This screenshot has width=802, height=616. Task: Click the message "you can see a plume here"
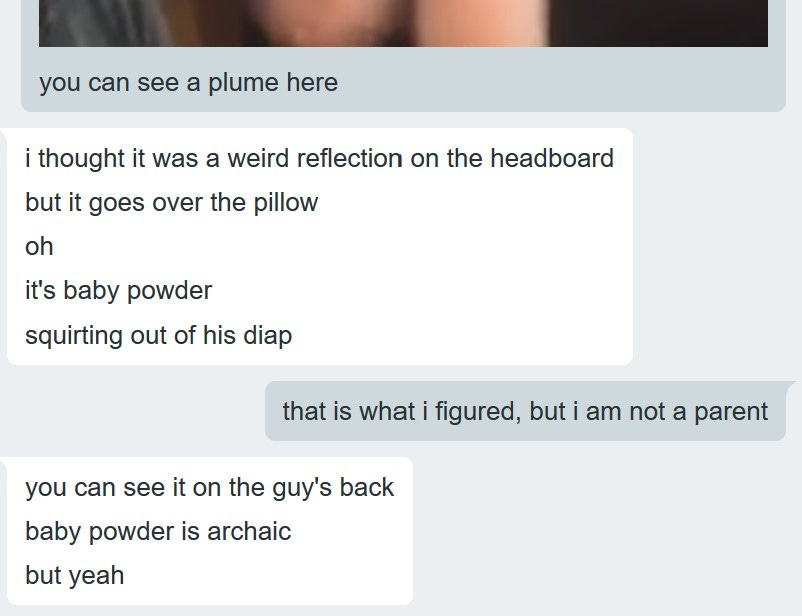(188, 83)
